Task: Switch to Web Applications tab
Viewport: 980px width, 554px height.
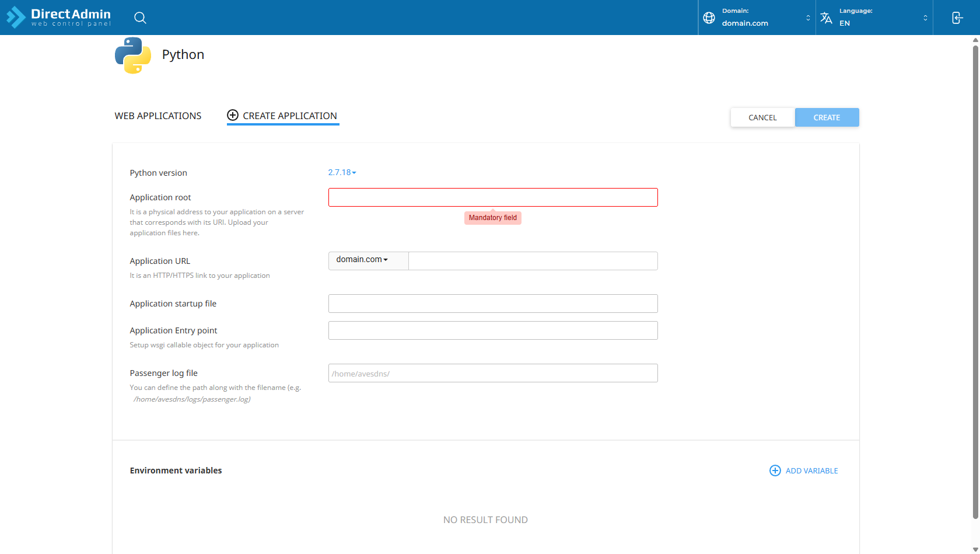Action: (158, 116)
